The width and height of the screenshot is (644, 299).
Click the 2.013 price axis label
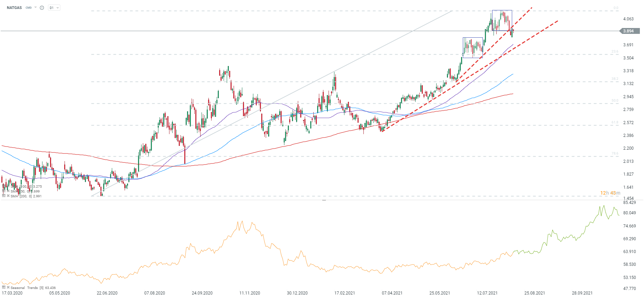(628, 161)
